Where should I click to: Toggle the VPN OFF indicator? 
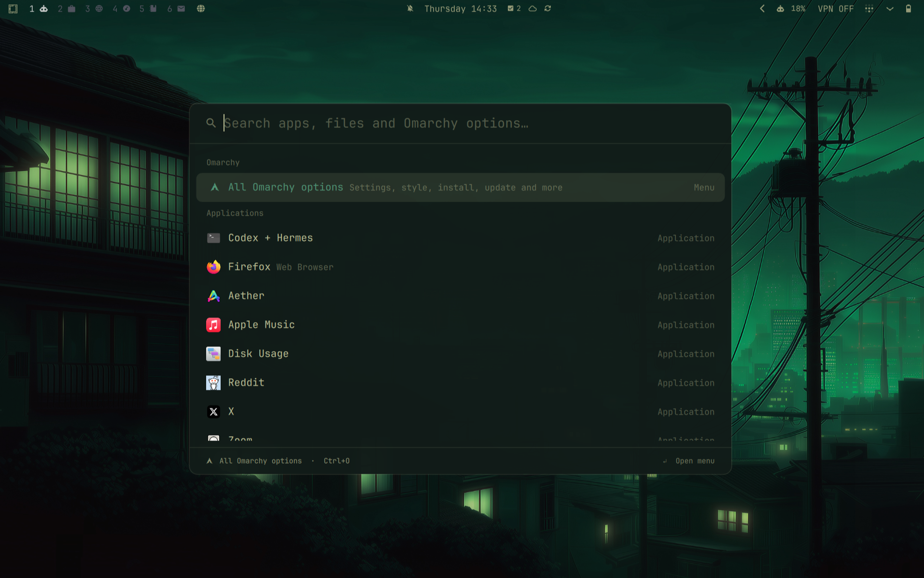(x=836, y=9)
